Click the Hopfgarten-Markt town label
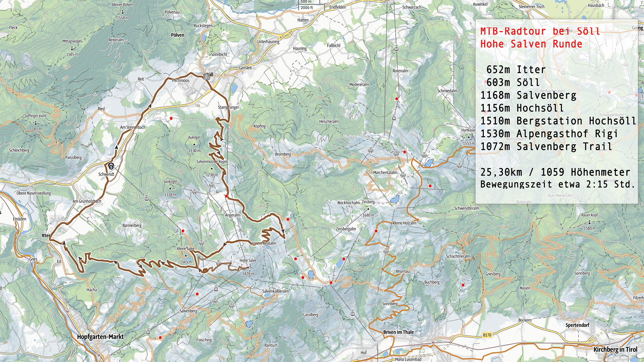The image size is (644, 362). pyautogui.click(x=100, y=337)
